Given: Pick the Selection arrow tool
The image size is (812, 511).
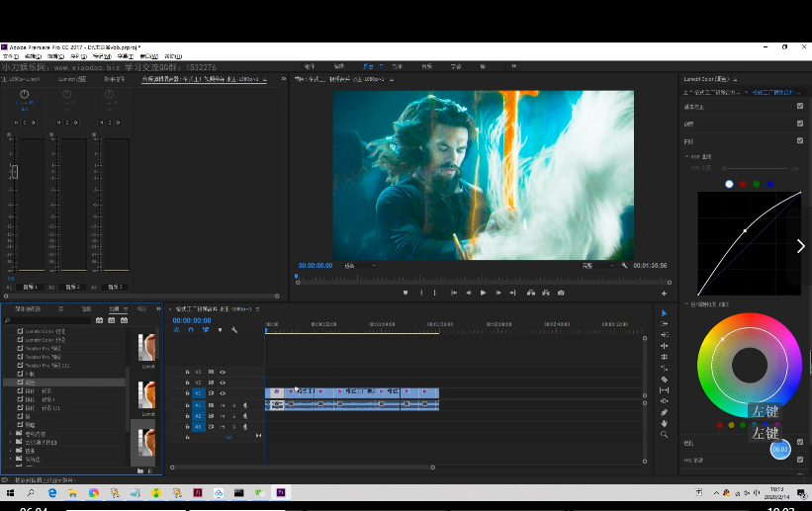Looking at the screenshot, I should pyautogui.click(x=664, y=313).
